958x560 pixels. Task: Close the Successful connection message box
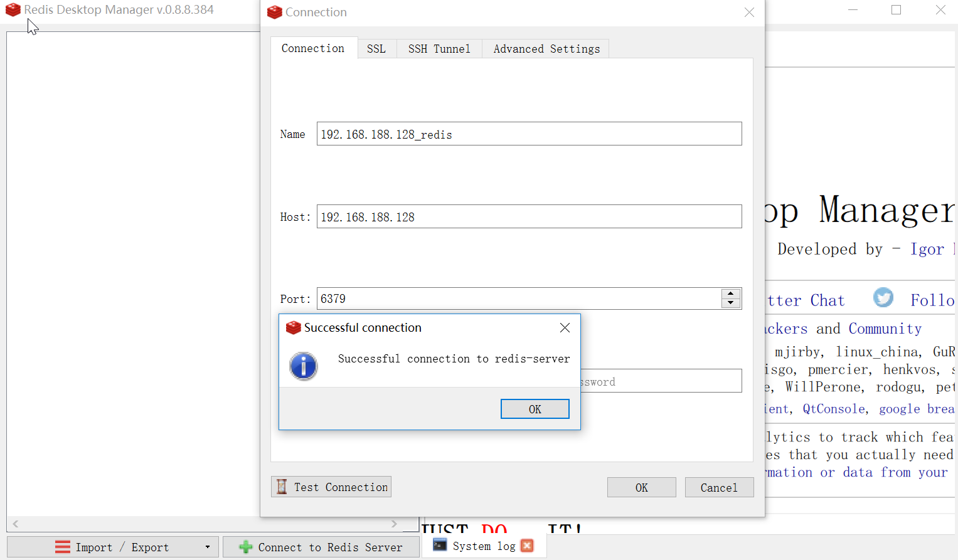pos(565,327)
